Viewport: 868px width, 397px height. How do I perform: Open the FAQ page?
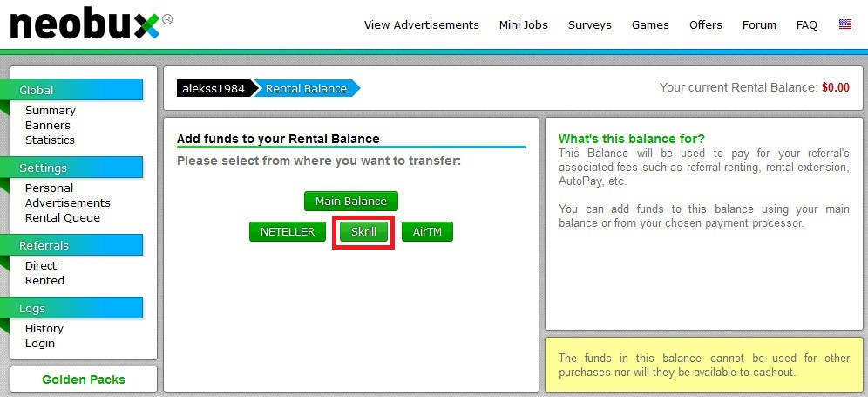pyautogui.click(x=807, y=25)
